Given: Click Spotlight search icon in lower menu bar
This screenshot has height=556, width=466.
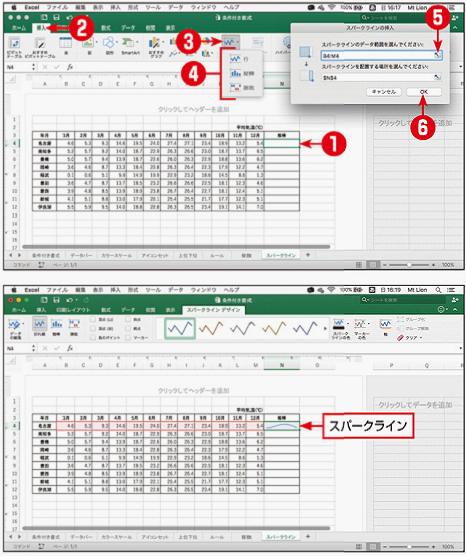Looking at the screenshot, I should 438,290.
